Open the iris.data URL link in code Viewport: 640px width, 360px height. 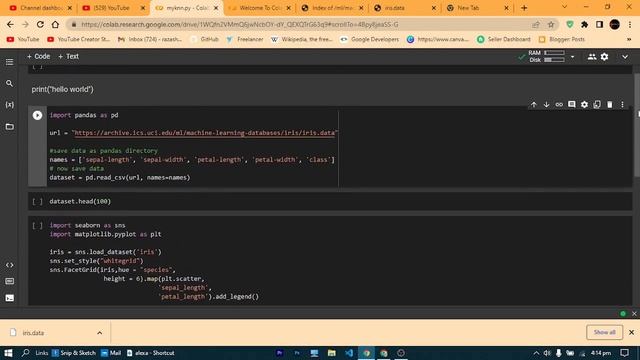(204, 133)
